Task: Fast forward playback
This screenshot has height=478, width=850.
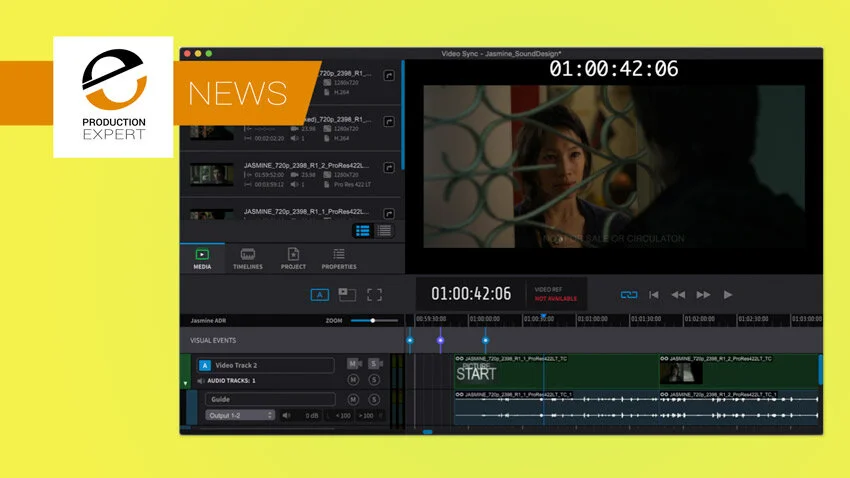Action: click(703, 295)
